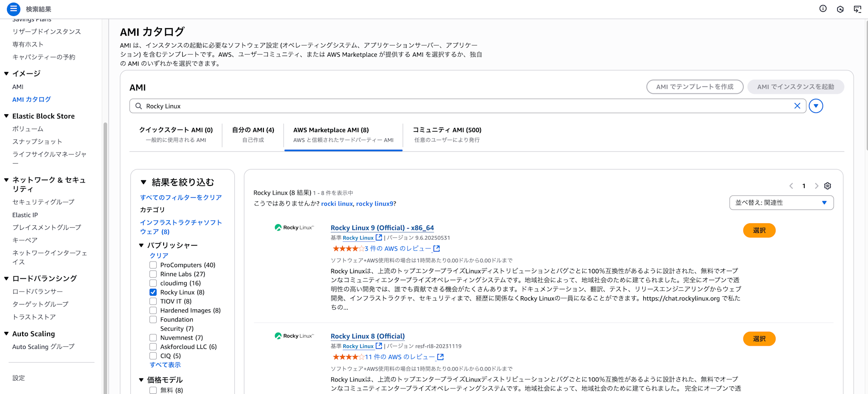Open セキュリティグループ in sidebar
Viewport: 868px width, 394px height.
tap(43, 202)
